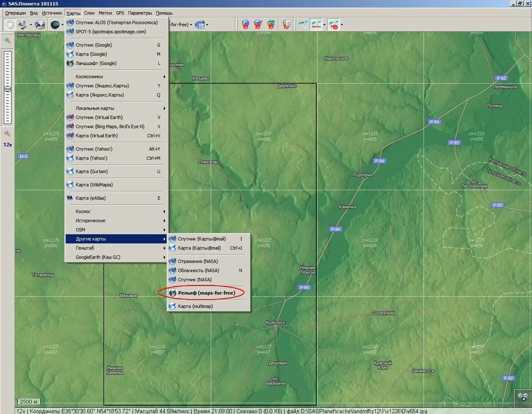Open the Метки menu
The height and width of the screenshot is (414, 532).
click(x=105, y=13)
